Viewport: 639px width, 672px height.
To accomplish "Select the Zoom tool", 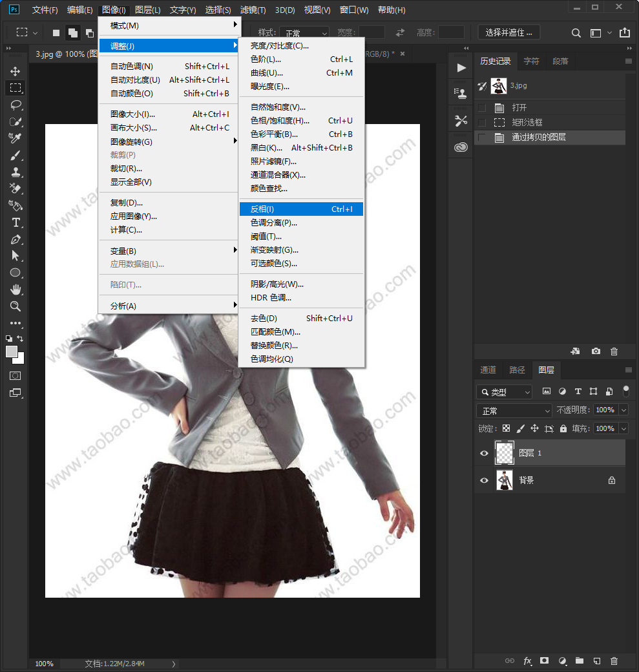I will (x=16, y=306).
